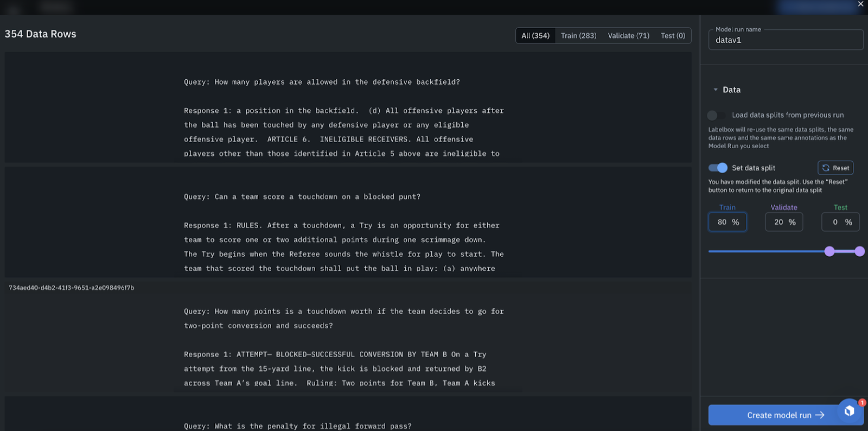Open the Labelbox help chat widget
This screenshot has width=868, height=431.
coord(850,411)
